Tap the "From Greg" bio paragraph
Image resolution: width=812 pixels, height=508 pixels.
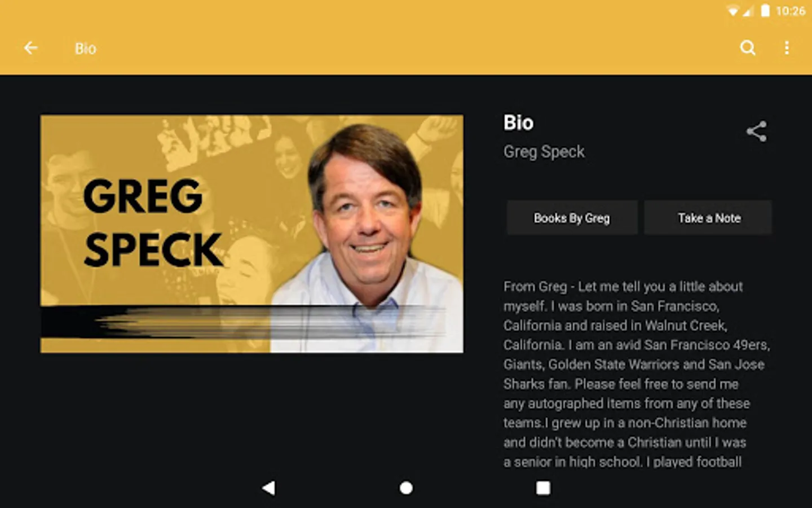[x=637, y=374]
